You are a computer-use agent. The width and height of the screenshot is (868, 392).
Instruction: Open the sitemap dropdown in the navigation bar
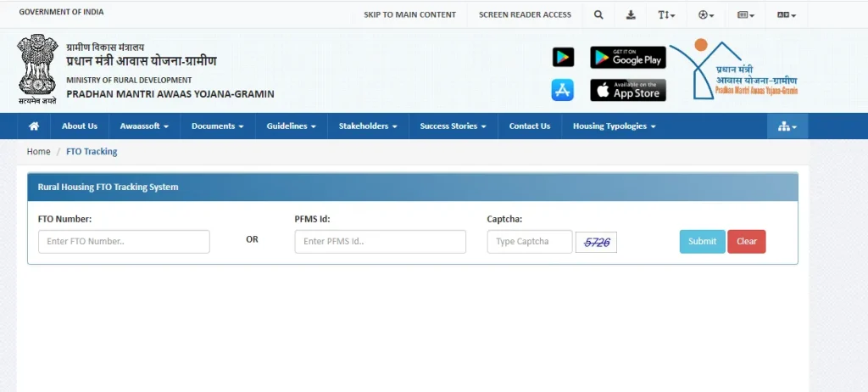tap(787, 126)
